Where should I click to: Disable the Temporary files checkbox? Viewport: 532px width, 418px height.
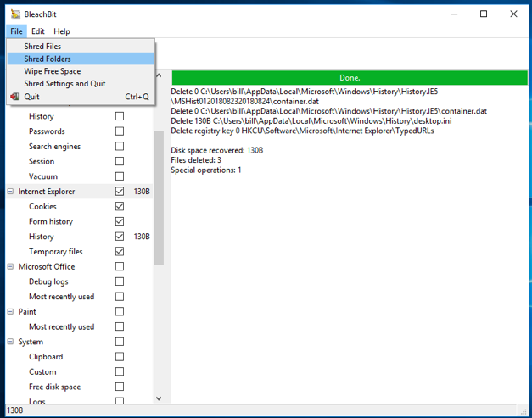pos(120,252)
